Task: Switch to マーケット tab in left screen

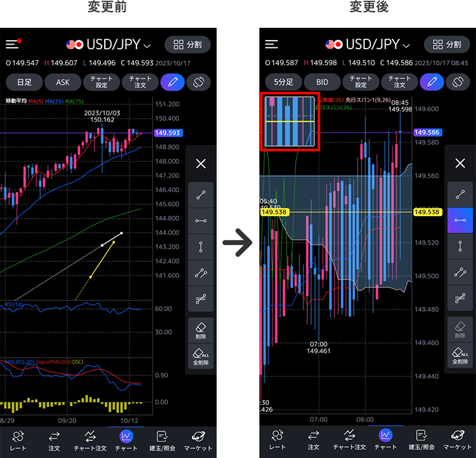Action: [199, 441]
